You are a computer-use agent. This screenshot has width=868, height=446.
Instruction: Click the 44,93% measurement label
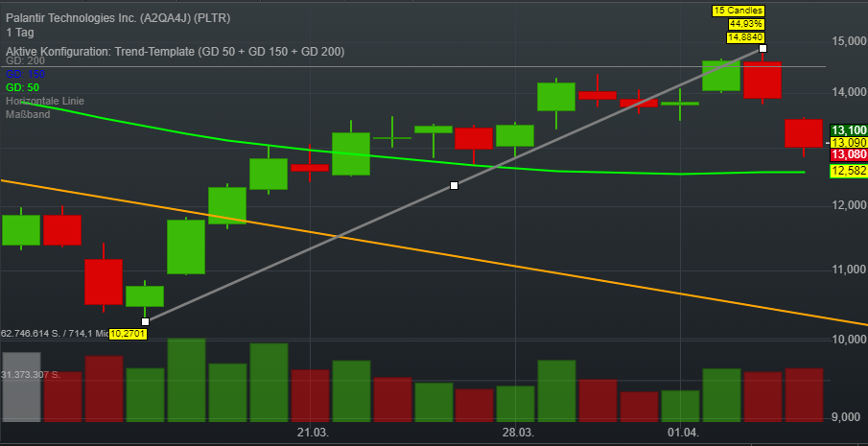point(747,24)
